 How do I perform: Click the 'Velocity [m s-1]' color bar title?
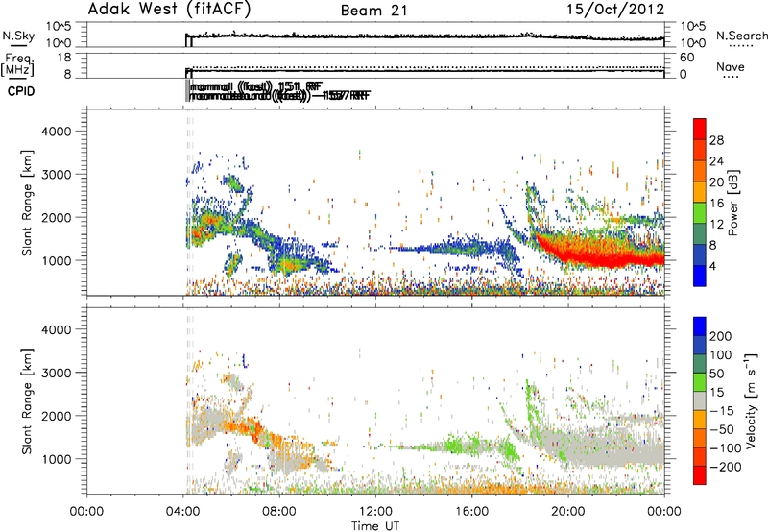[751, 400]
